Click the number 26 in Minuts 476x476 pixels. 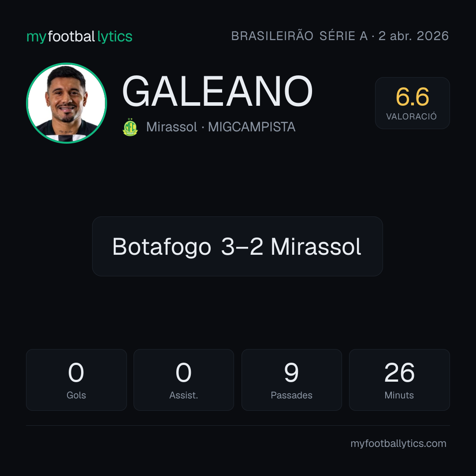(399, 372)
